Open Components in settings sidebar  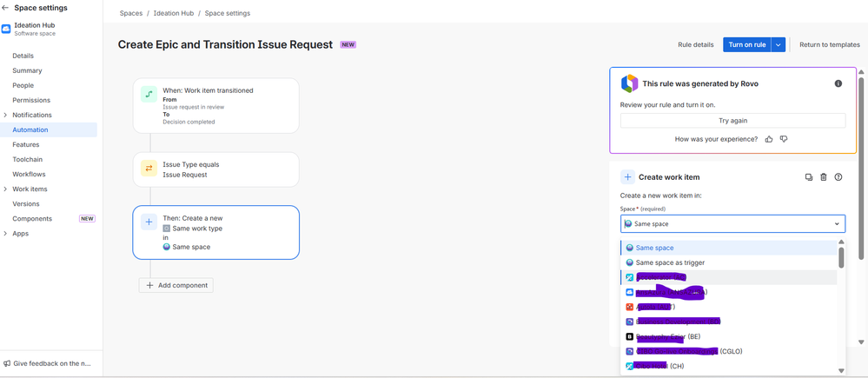click(32, 219)
